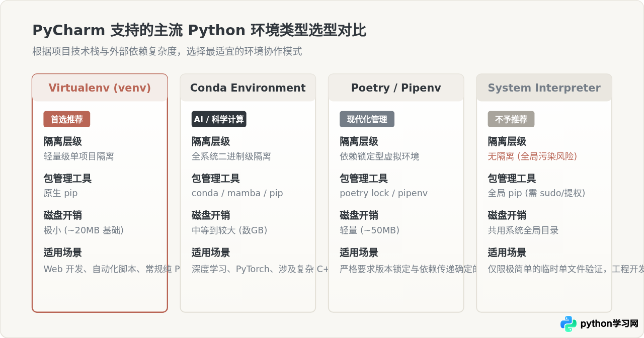644x338 pixels.
Task: Click the subtitle beginning "根据项目技术栈与外部依赖复杂度"
Action: coord(167,52)
